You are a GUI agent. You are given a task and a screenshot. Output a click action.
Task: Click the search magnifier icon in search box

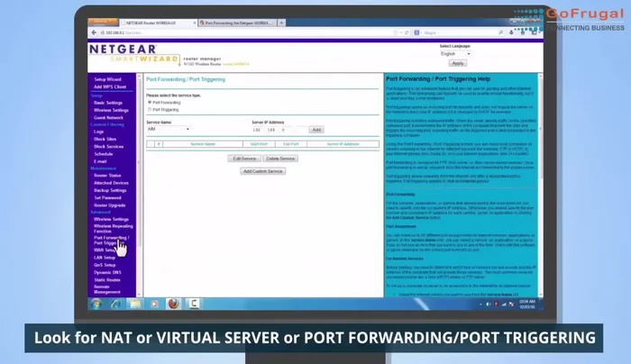[x=500, y=32]
